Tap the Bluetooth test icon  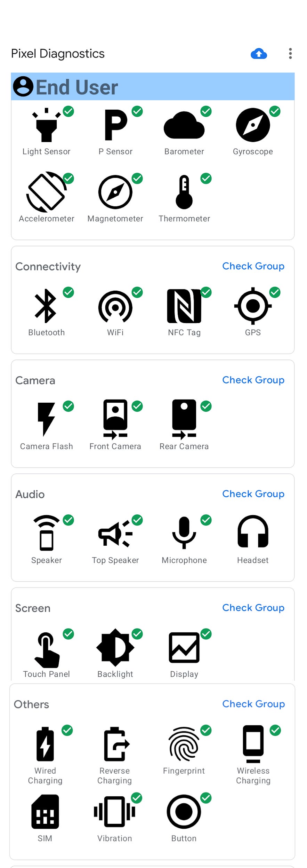pos(47,307)
